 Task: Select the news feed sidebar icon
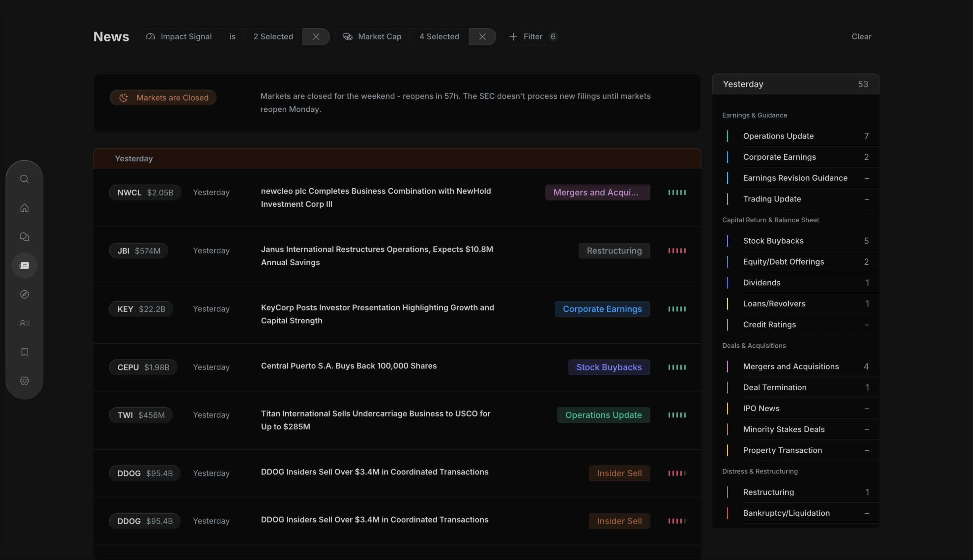(24, 265)
